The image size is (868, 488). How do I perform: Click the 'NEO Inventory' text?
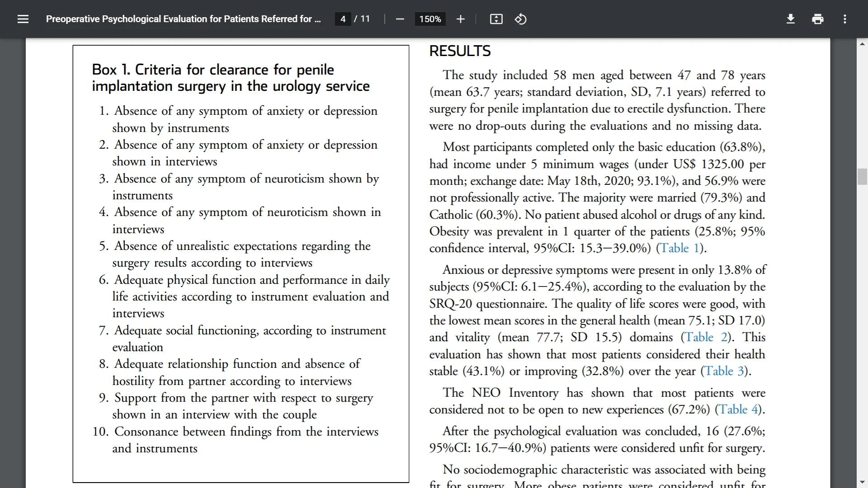pyautogui.click(x=515, y=393)
